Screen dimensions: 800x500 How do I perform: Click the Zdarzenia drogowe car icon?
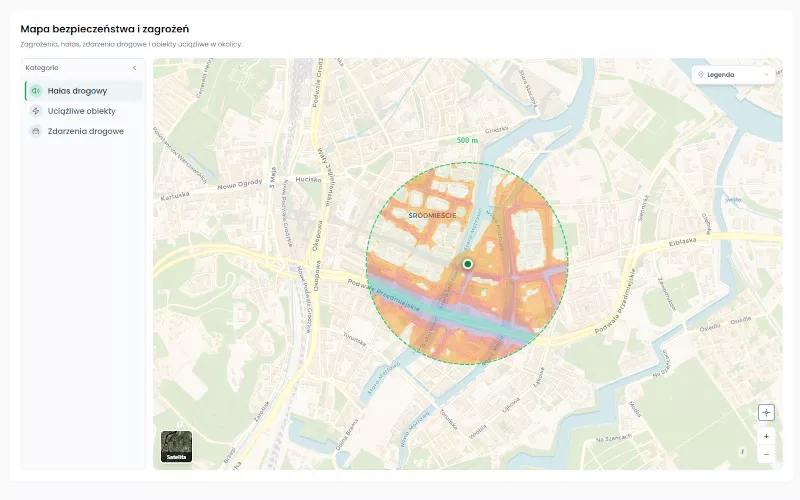click(x=35, y=131)
